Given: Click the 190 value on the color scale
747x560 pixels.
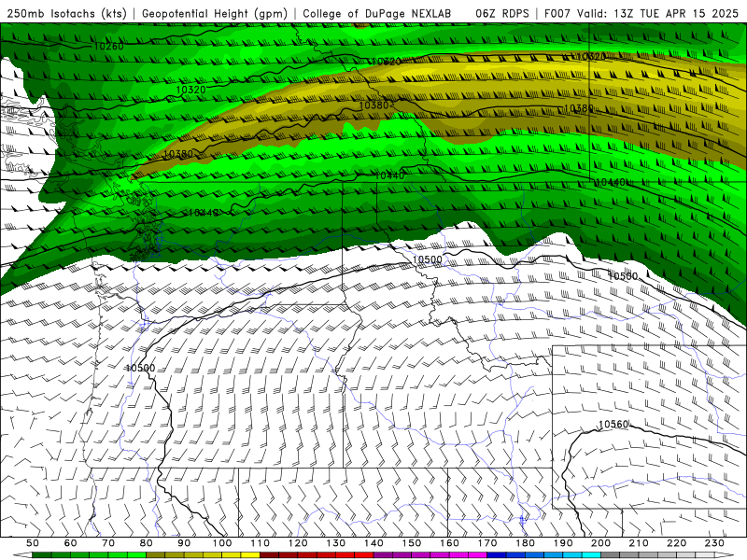Looking at the screenshot, I should pyautogui.click(x=563, y=543).
